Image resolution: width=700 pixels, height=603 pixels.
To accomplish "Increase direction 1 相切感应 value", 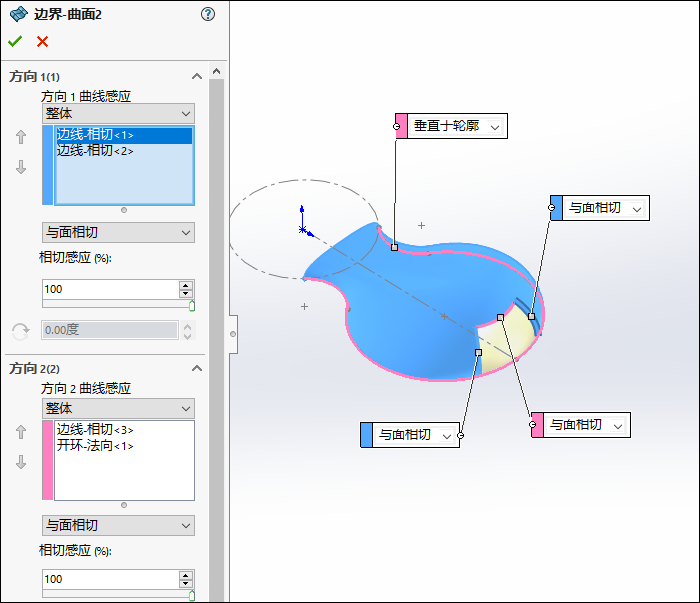I will click(x=186, y=285).
